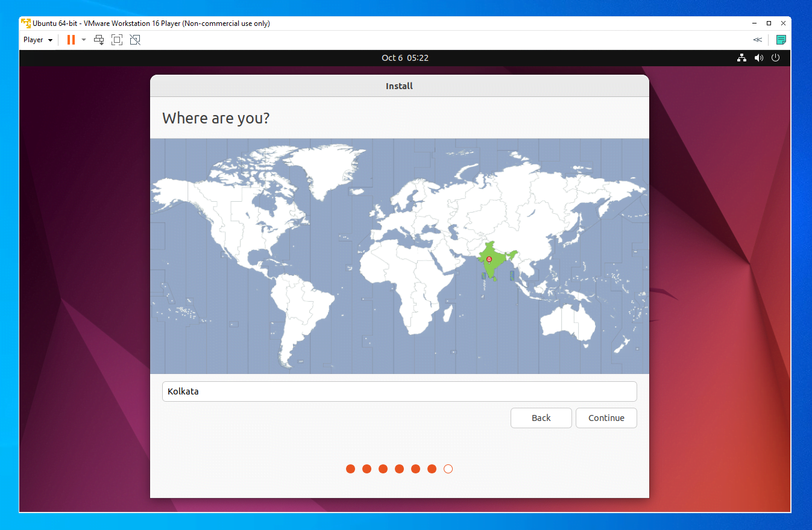Click the volume icon in Ubuntu top bar
This screenshot has width=812, height=530.
click(758, 58)
